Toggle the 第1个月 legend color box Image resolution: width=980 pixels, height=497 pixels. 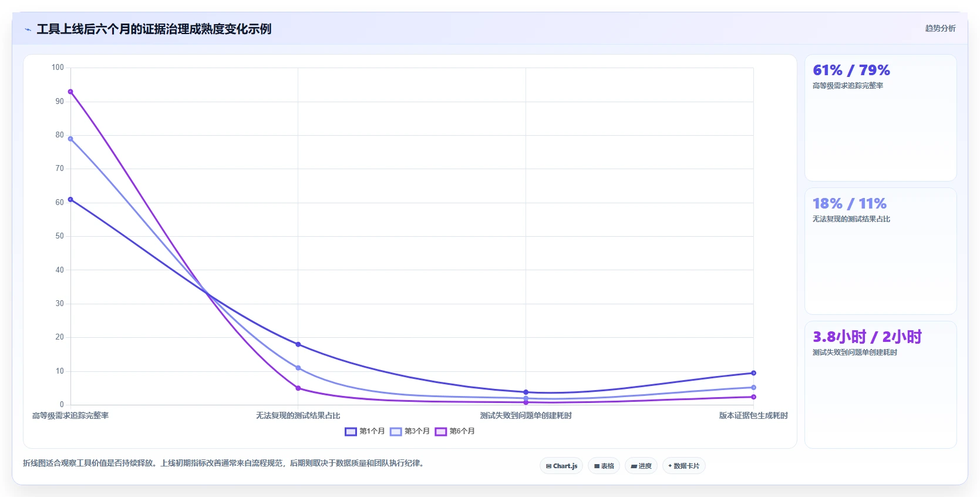351,431
